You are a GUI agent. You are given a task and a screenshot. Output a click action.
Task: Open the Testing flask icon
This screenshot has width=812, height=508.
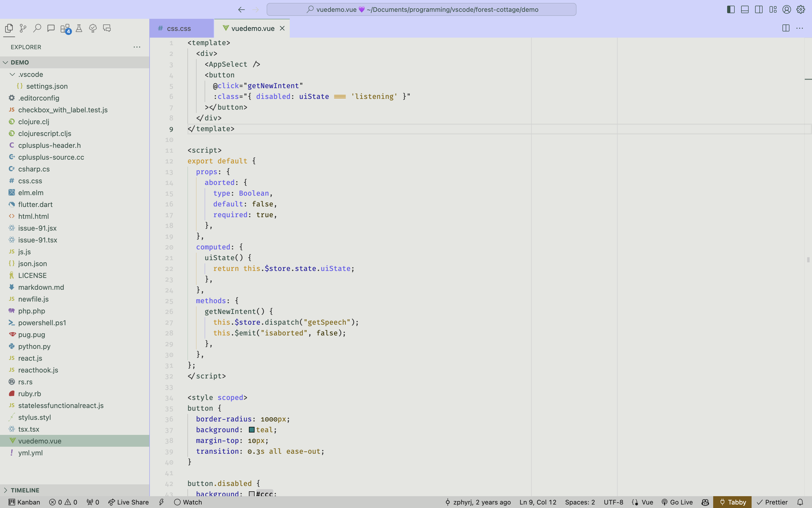[79, 28]
